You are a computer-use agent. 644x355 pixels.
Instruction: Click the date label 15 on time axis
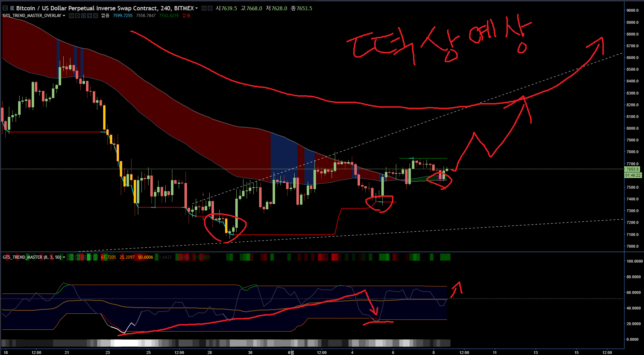point(576,353)
